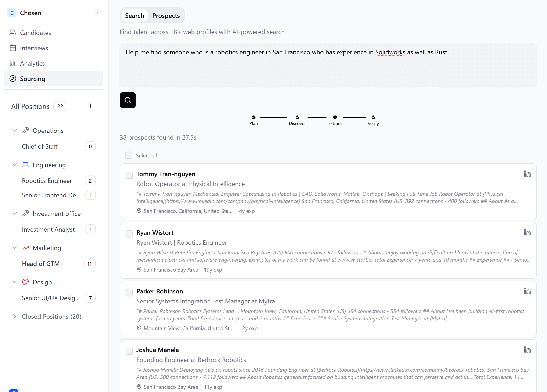Open the Head of GTM position
Screen dimensions: 547x392
[41, 264]
